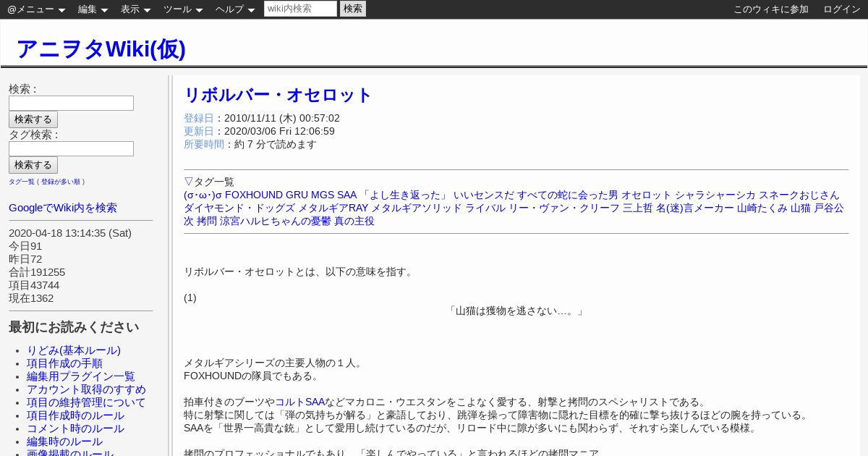This screenshot has width=868, height=456.
Task: Open the 表示 dropdown menu
Action: point(136,9)
